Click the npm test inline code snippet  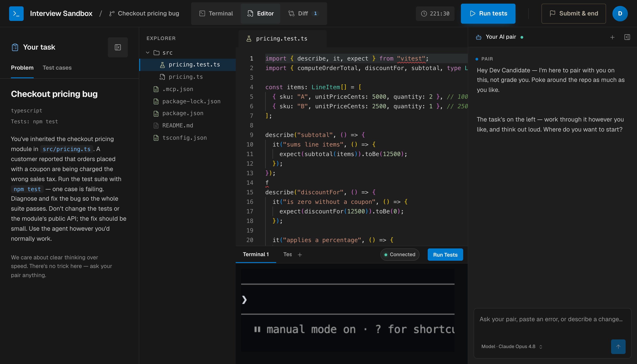click(27, 189)
